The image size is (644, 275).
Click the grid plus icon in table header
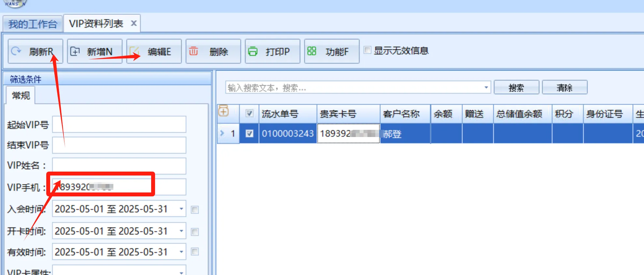tap(223, 111)
